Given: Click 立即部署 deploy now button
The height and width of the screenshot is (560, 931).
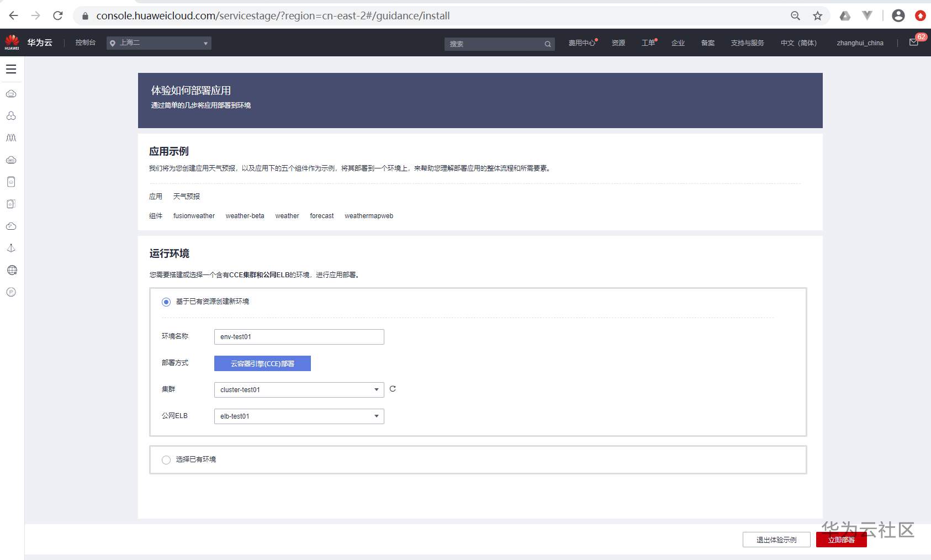Looking at the screenshot, I should (842, 540).
